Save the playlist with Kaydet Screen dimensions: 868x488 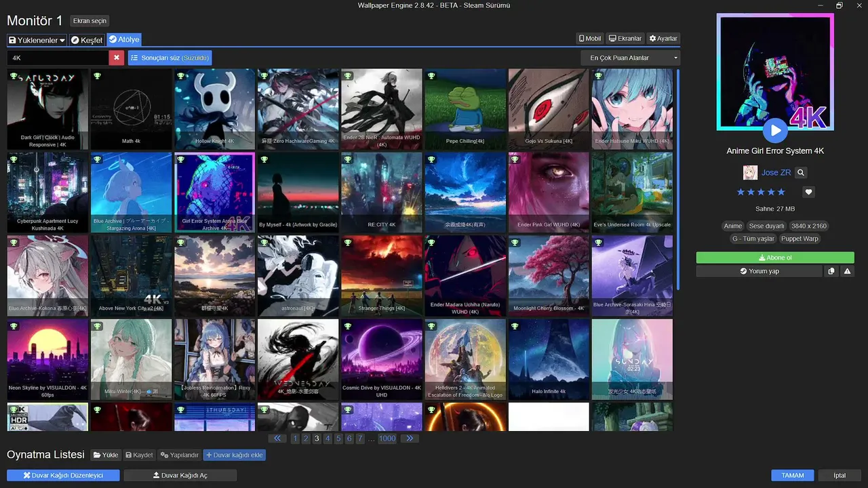point(138,455)
